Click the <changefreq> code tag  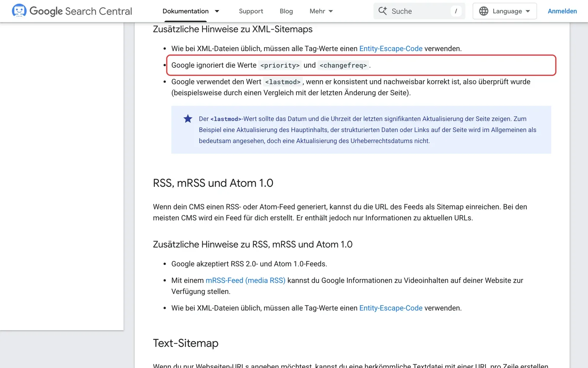point(343,65)
